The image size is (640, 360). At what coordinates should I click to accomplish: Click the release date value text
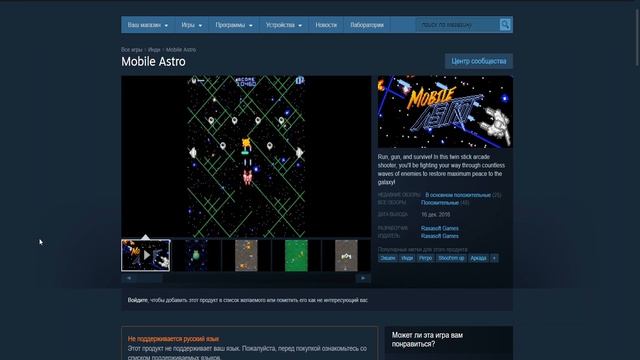tap(436, 214)
